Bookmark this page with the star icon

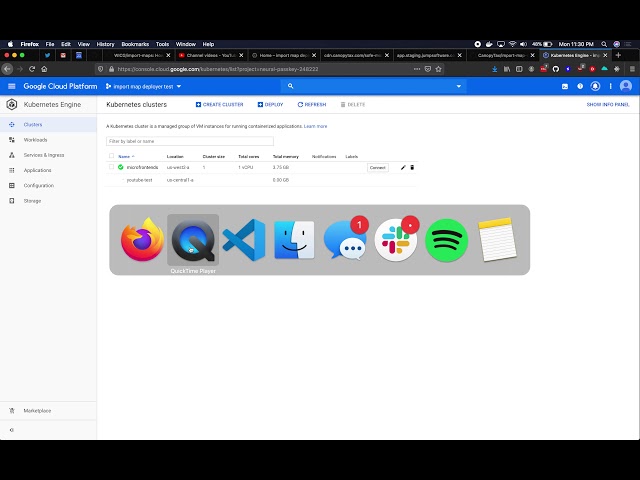coord(438,69)
